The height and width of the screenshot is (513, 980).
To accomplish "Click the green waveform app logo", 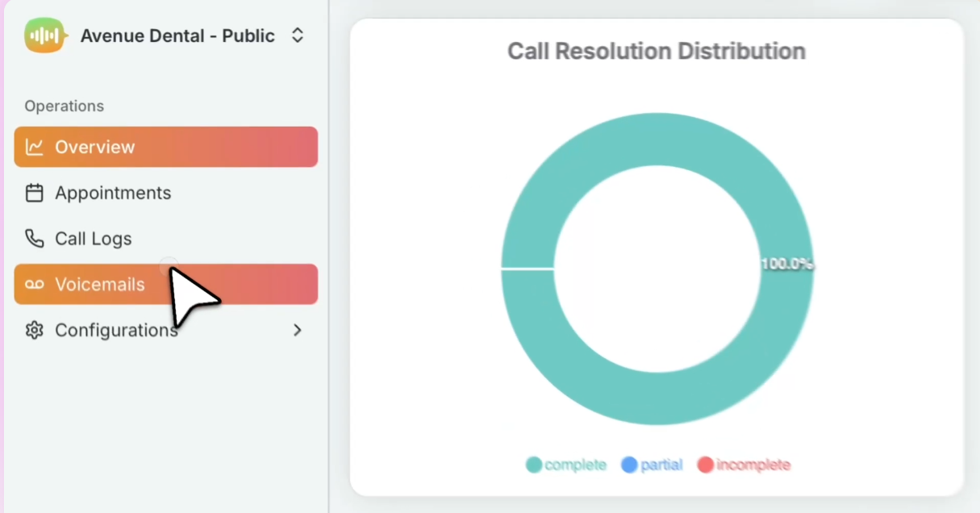I will 44,35.
